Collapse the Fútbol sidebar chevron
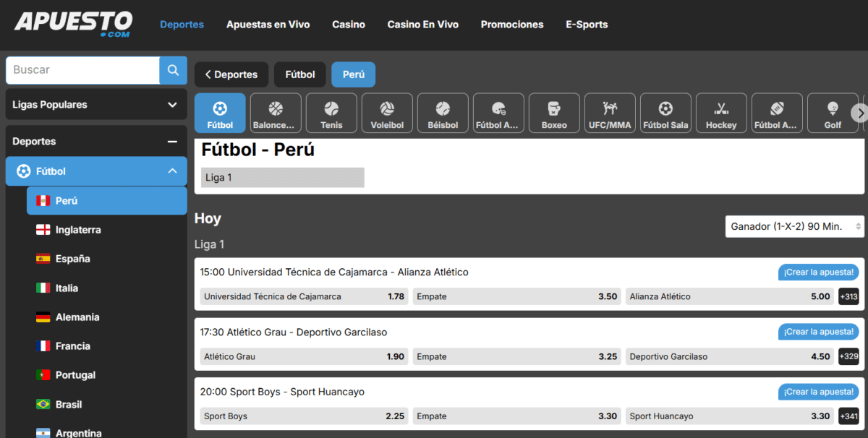The height and width of the screenshot is (438, 868). click(x=172, y=171)
